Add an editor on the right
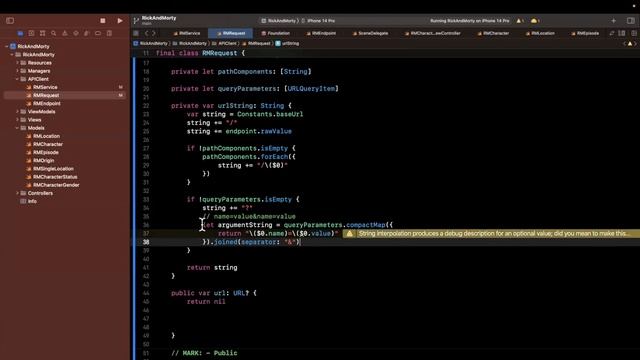Image resolution: width=640 pixels, height=360 pixels. pyautogui.click(x=633, y=33)
